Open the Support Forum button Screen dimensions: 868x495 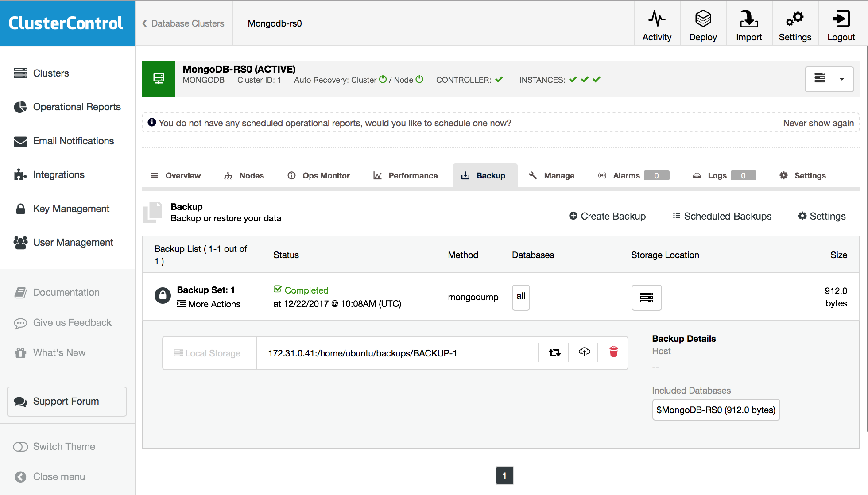67,402
